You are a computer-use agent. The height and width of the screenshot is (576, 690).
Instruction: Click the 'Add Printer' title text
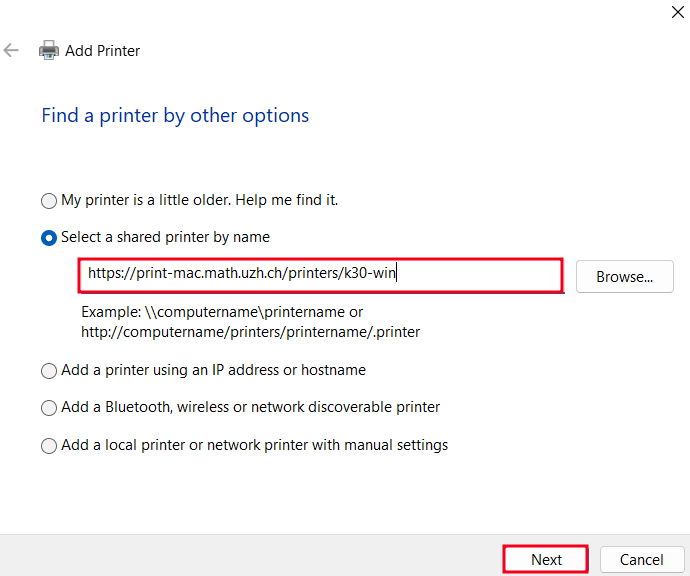click(x=103, y=51)
